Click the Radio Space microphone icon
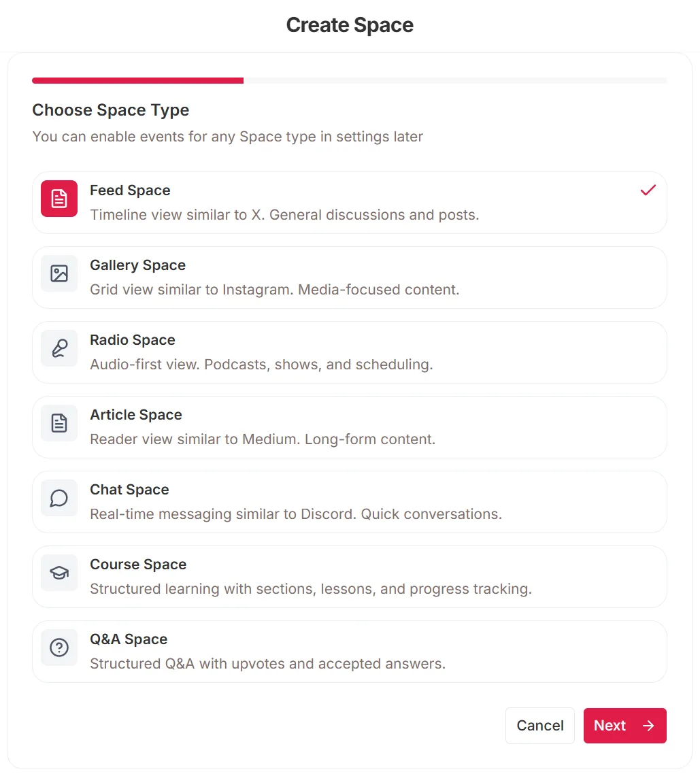Viewport: 700px width, 774px height. click(59, 348)
